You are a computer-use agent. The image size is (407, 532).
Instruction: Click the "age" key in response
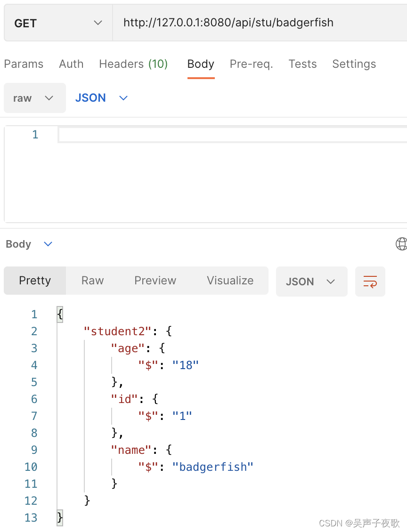pyautogui.click(x=128, y=348)
